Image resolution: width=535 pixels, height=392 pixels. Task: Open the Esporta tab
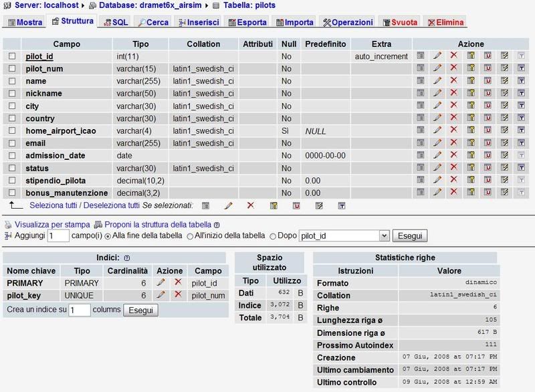[247, 22]
